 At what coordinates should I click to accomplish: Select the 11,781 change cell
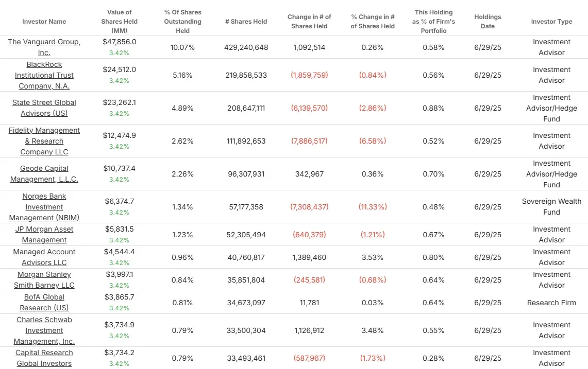point(309,303)
